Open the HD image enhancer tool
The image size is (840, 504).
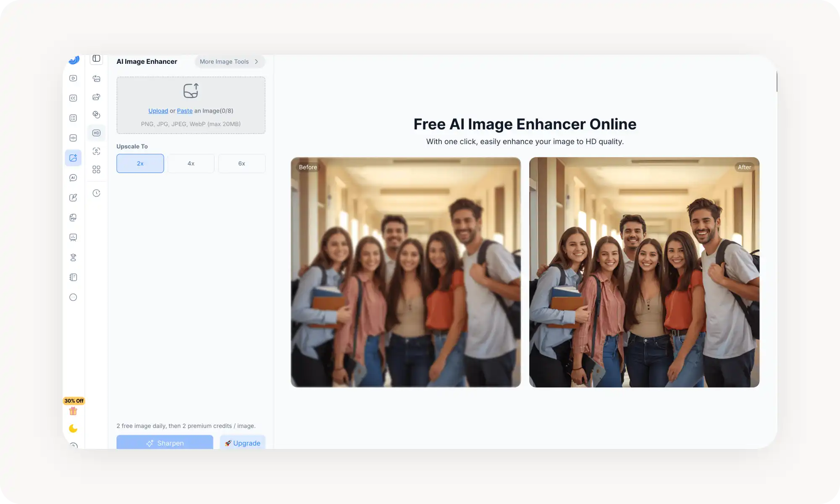point(96,133)
